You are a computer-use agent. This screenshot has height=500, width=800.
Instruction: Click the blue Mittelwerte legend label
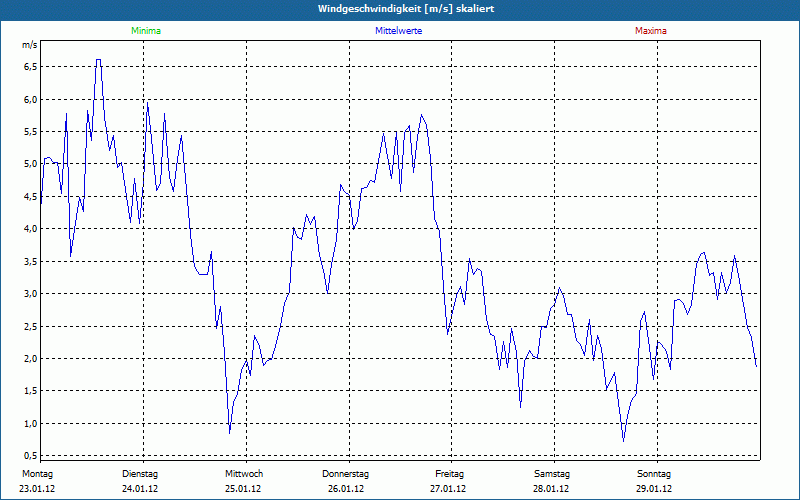click(x=398, y=31)
